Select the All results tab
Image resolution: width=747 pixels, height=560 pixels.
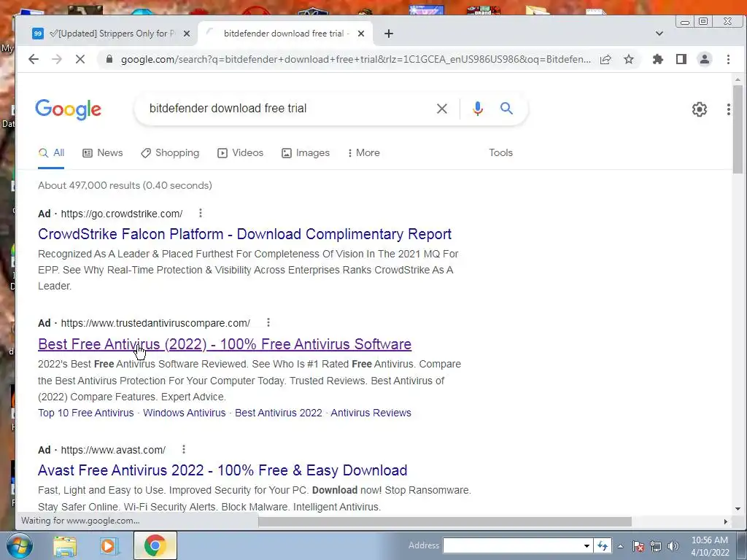click(52, 153)
